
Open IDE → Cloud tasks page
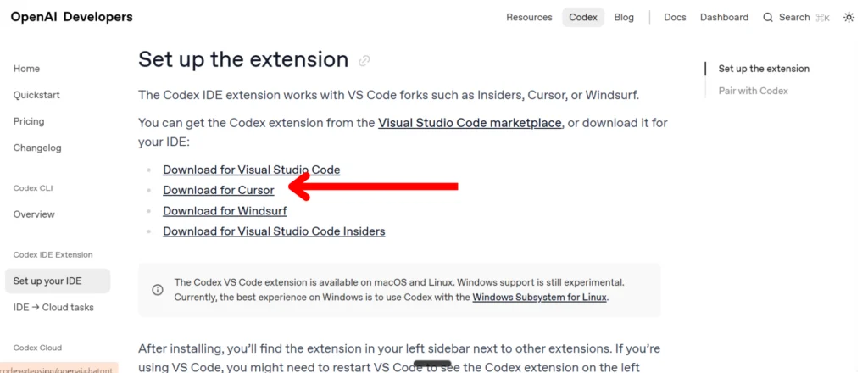[x=53, y=307]
